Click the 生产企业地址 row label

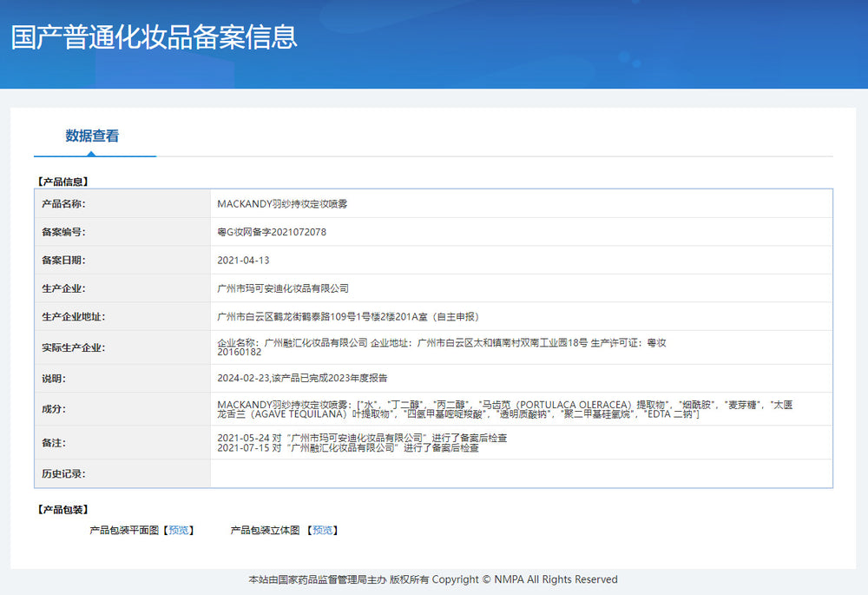[74, 317]
